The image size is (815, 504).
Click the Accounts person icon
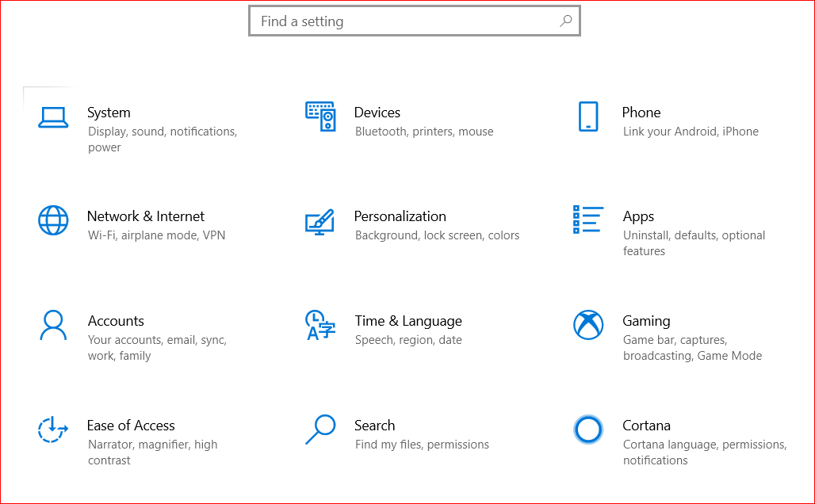click(x=53, y=325)
